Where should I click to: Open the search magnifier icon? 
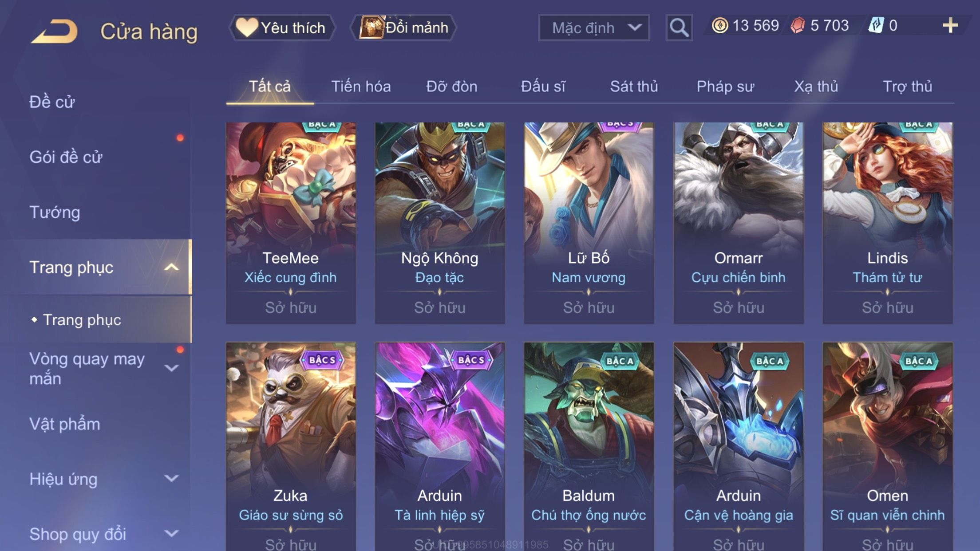pos(679,28)
